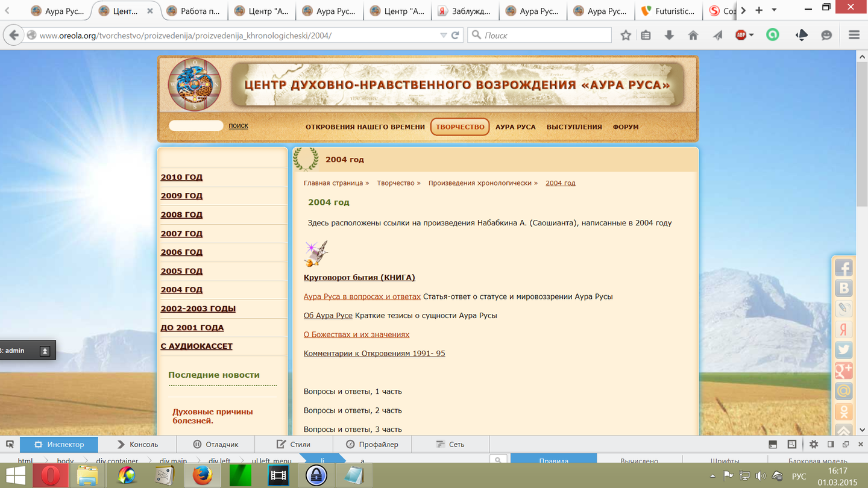Share page on Google Plus

(x=843, y=371)
